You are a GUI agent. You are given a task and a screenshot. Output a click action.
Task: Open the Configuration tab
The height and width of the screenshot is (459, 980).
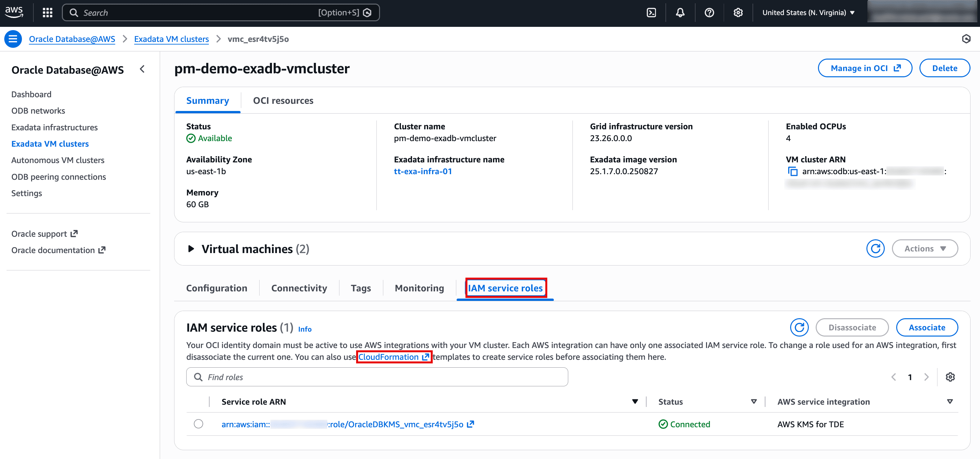tap(216, 288)
